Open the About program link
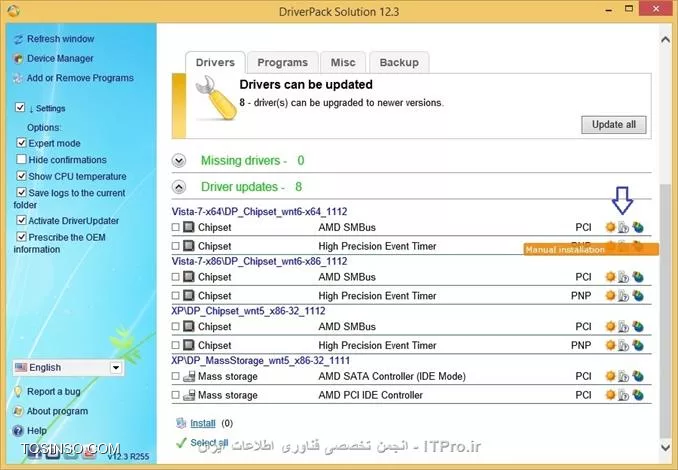 tap(57, 411)
